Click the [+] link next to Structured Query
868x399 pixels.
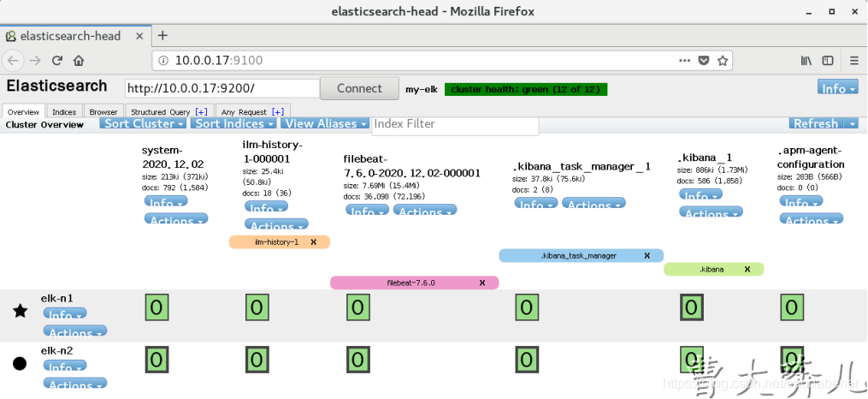201,112
